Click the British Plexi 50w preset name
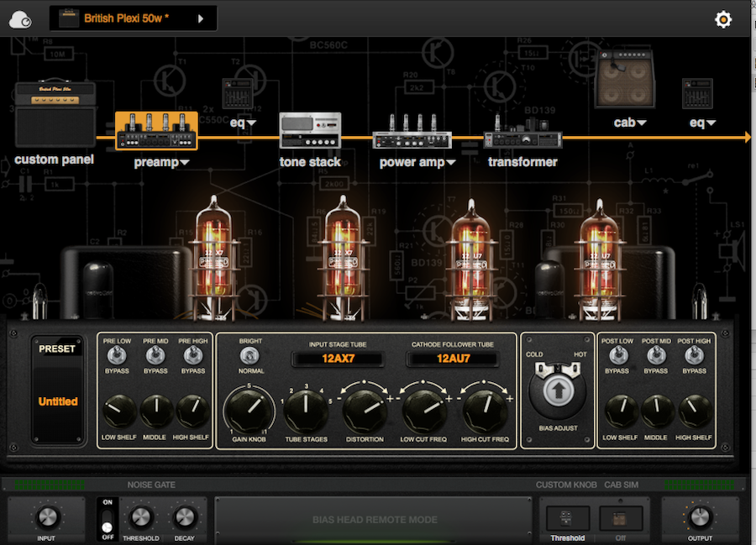The image size is (756, 545). click(126, 18)
